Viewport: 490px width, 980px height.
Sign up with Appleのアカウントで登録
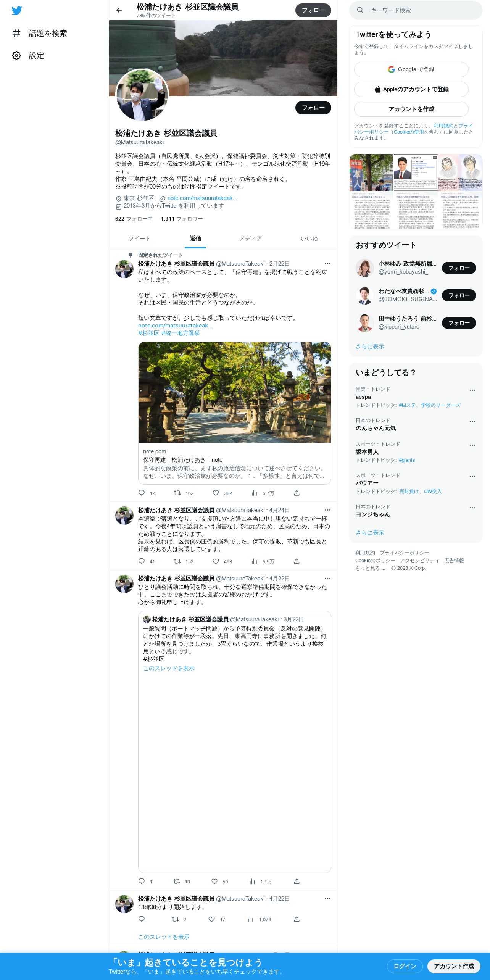coord(411,89)
